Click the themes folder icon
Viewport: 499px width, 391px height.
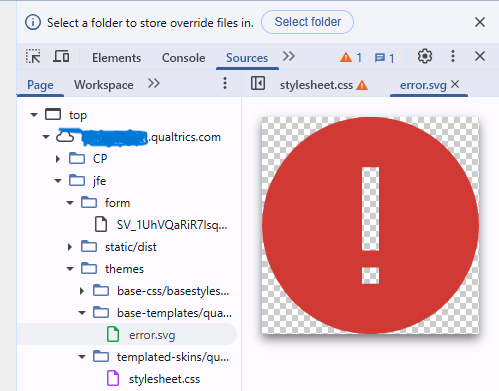89,268
